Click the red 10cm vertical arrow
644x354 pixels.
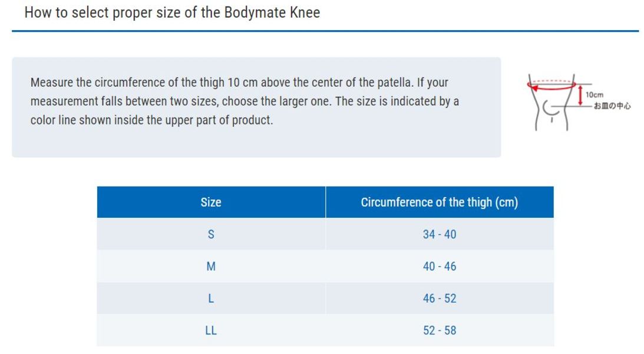pos(582,95)
